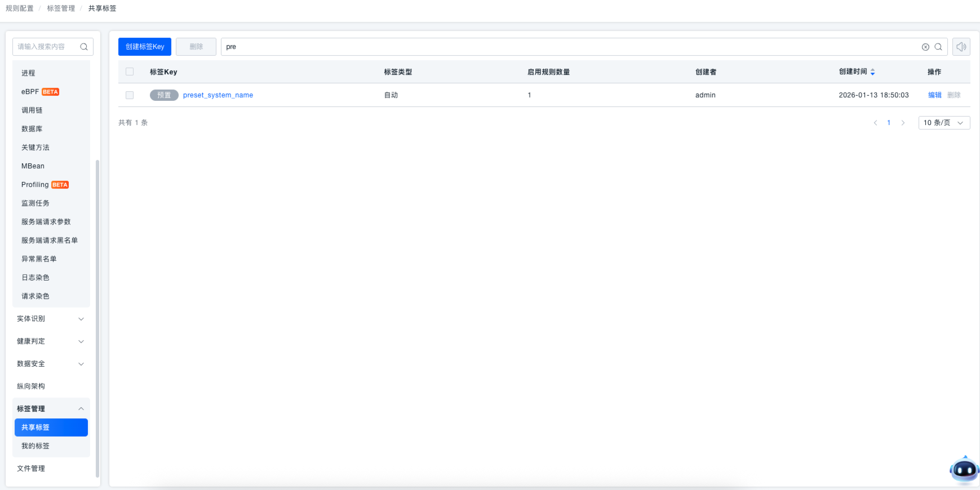Expand the 健康判定 sidebar section

[51, 341]
